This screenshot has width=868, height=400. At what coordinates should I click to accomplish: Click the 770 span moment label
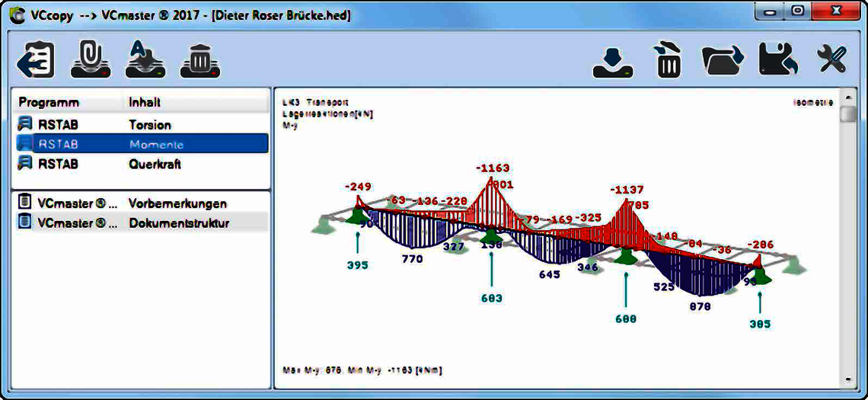tap(412, 259)
